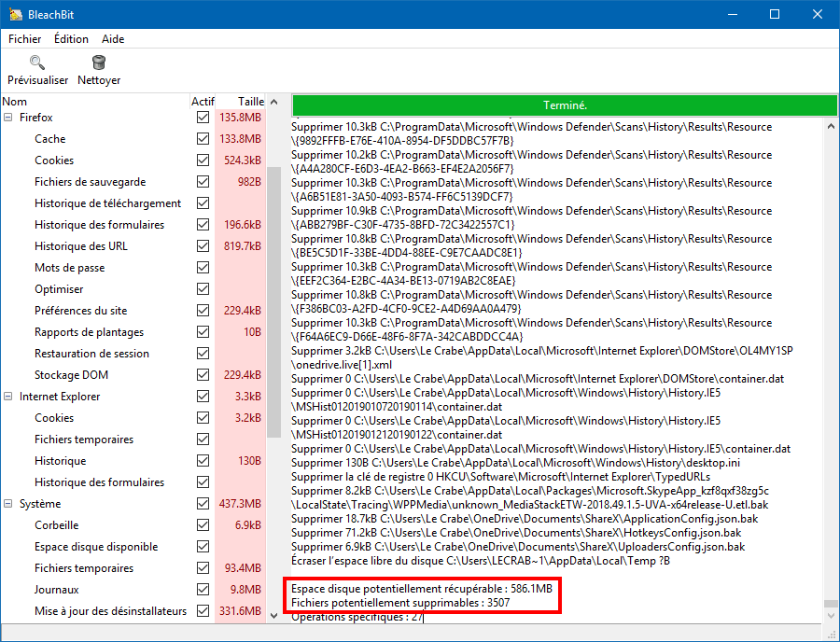Click log line 'Opérations spécifiques'
The width and height of the screenshot is (840, 642).
[357, 617]
